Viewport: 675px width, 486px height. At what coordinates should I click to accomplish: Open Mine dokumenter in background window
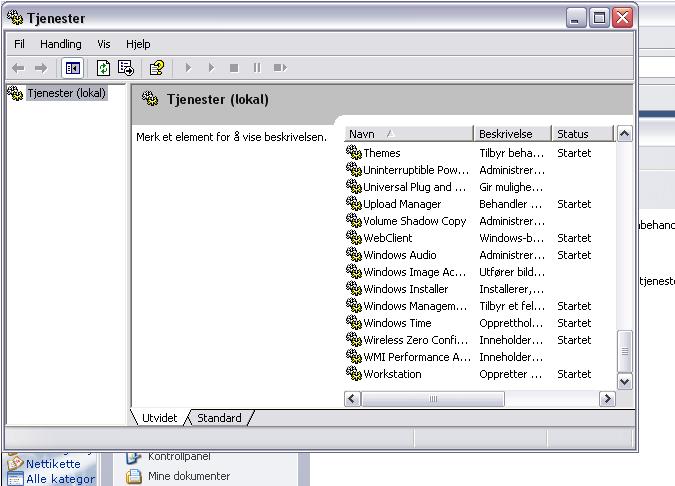click(189, 476)
